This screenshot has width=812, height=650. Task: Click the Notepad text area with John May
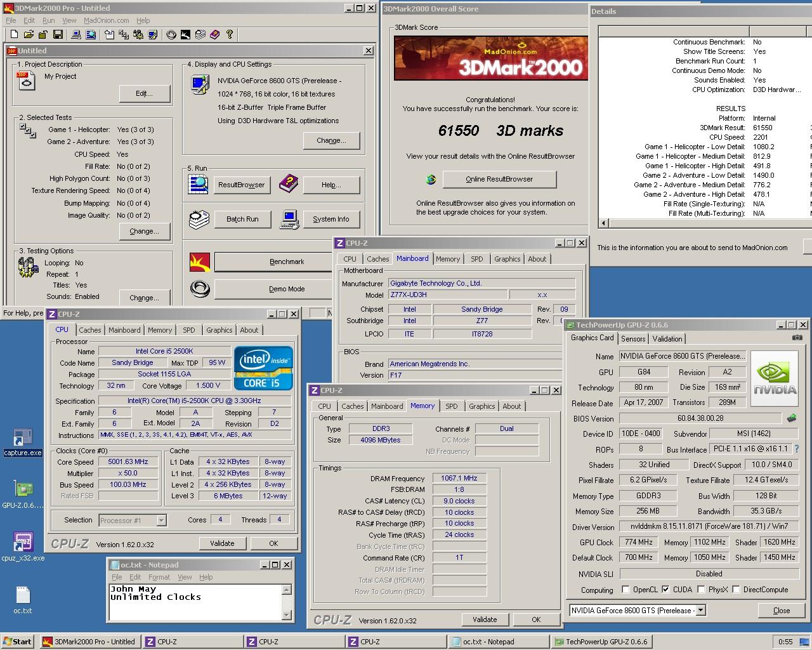(x=195, y=602)
